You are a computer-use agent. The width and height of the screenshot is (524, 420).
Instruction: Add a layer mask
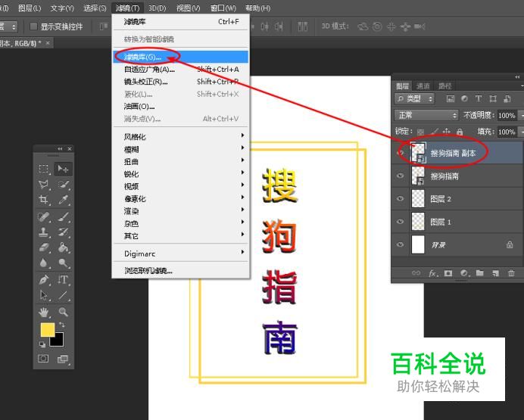[448, 273]
